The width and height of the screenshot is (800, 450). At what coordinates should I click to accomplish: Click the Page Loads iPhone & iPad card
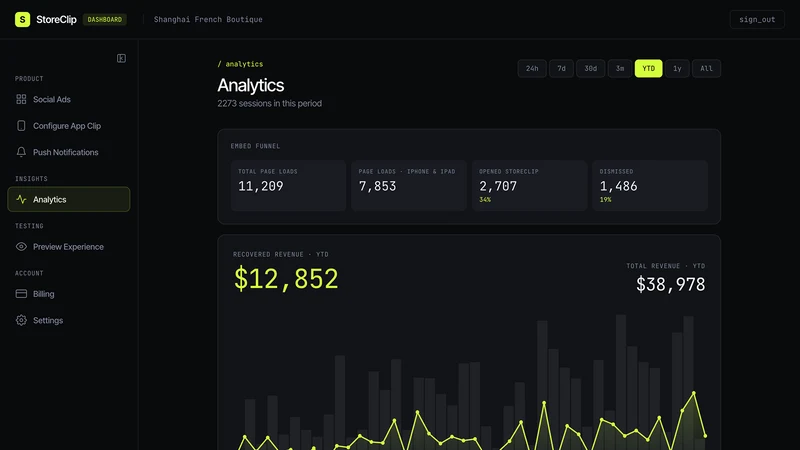tap(409, 186)
